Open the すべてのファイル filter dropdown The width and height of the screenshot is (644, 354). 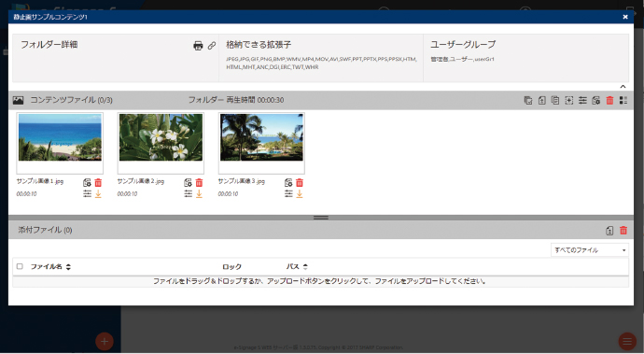click(x=589, y=250)
